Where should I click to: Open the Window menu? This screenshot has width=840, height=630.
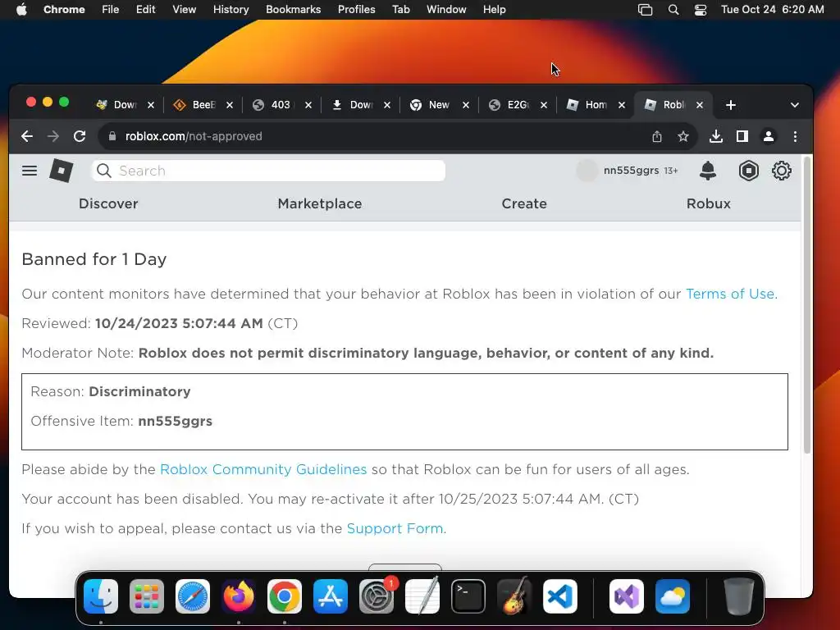[x=446, y=10]
